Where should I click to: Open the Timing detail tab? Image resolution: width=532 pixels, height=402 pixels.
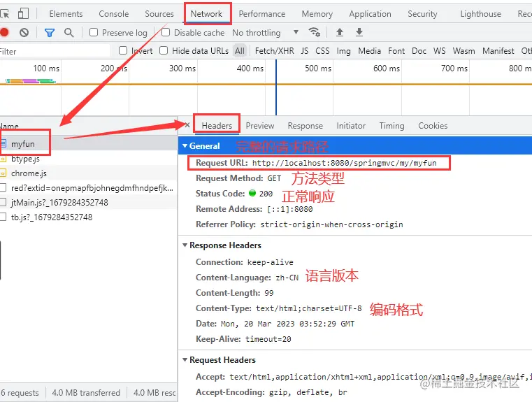pyautogui.click(x=392, y=126)
